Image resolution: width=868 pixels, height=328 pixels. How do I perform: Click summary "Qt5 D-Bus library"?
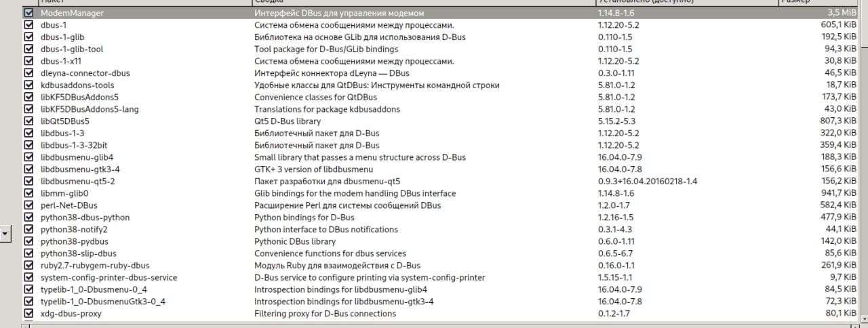coord(288,121)
